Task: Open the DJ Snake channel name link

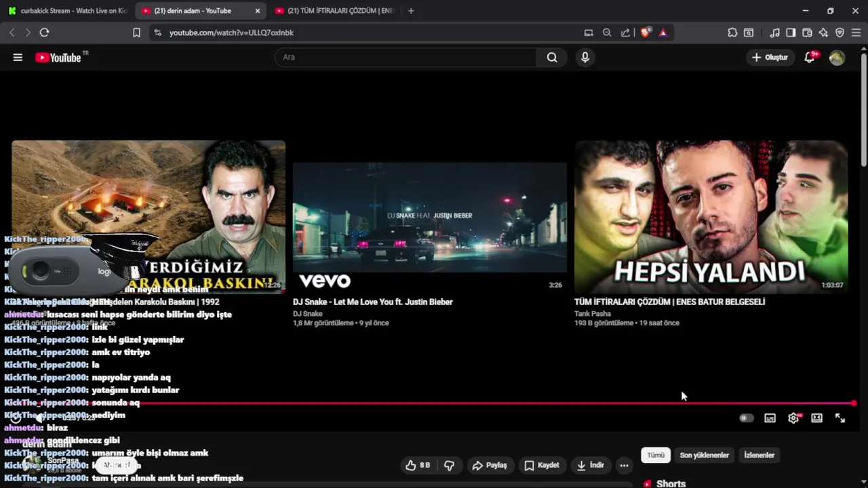Action: point(307,314)
